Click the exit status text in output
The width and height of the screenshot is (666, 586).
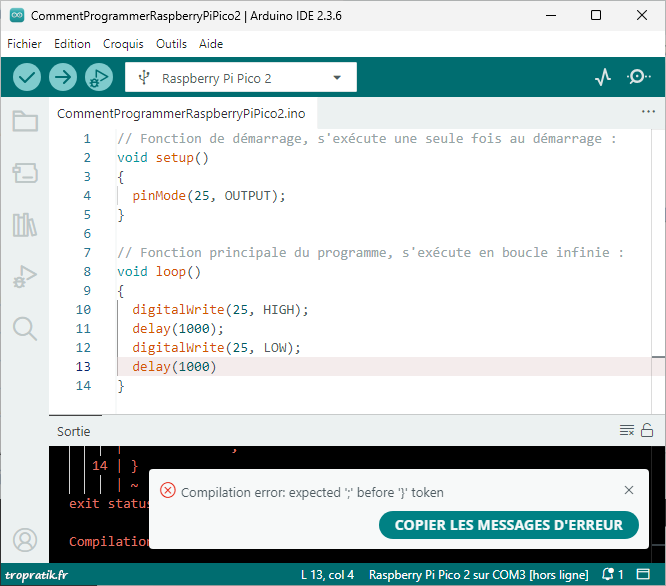click(109, 504)
